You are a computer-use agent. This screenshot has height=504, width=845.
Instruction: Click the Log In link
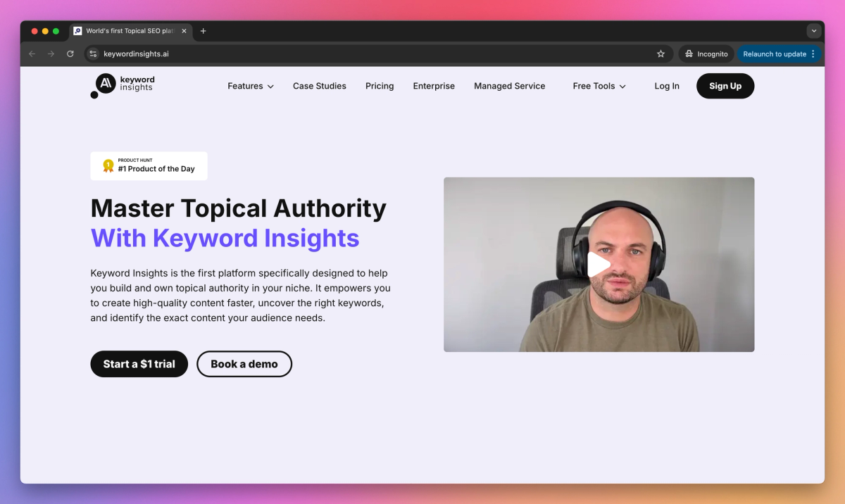[x=667, y=86]
